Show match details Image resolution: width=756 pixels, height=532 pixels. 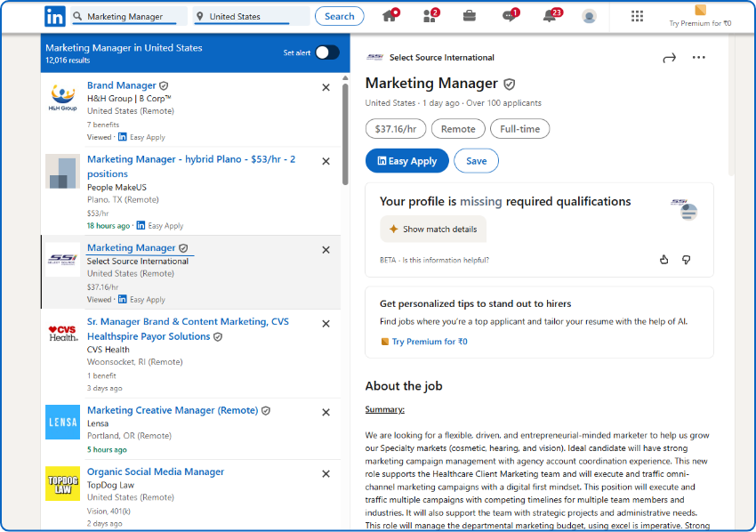coord(433,230)
